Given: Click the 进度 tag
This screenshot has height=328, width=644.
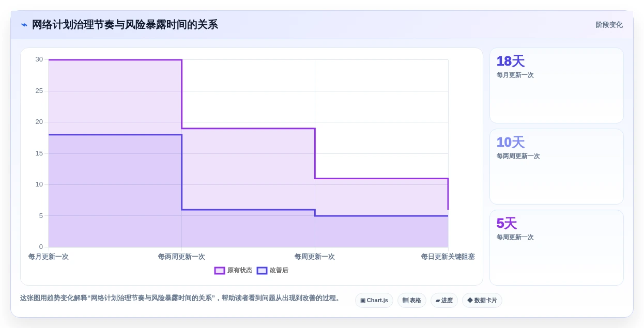Looking at the screenshot, I should pyautogui.click(x=444, y=300).
